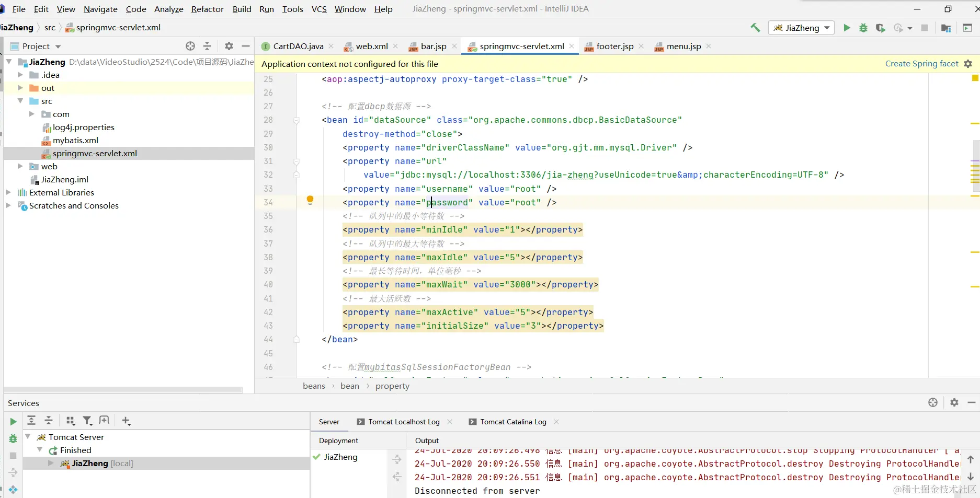Viewport: 980px width, 498px height.
Task: Locate opened file in Project panel
Action: [190, 46]
